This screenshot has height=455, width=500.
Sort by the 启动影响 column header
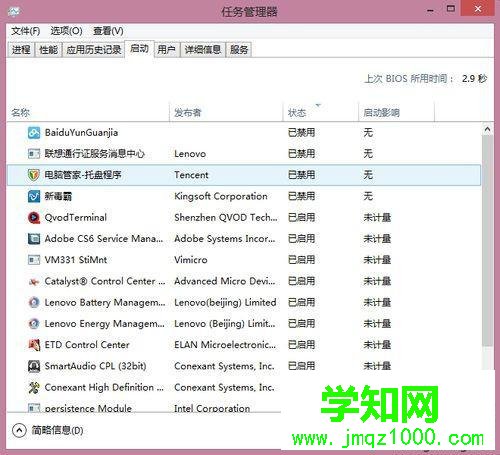click(397, 112)
